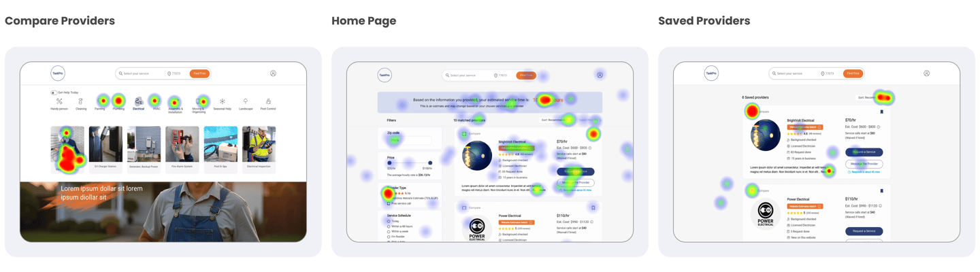Image resolution: width=980 pixels, height=272 pixels.
Task: Click TaskPro logo in Compare Providers screen
Action: (58, 73)
